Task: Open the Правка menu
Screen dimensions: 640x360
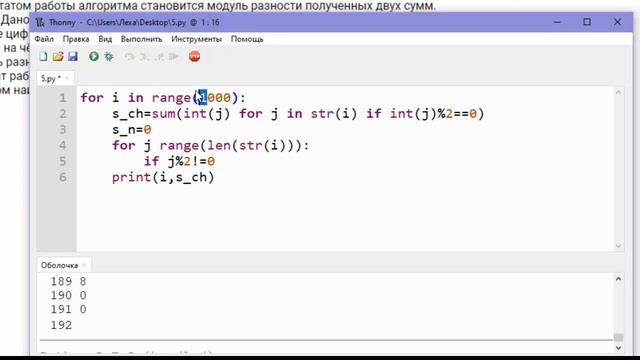Action: click(x=76, y=39)
